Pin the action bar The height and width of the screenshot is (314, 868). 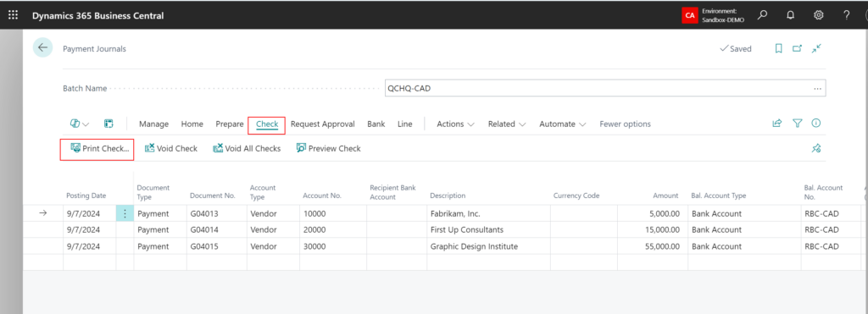[x=816, y=148]
